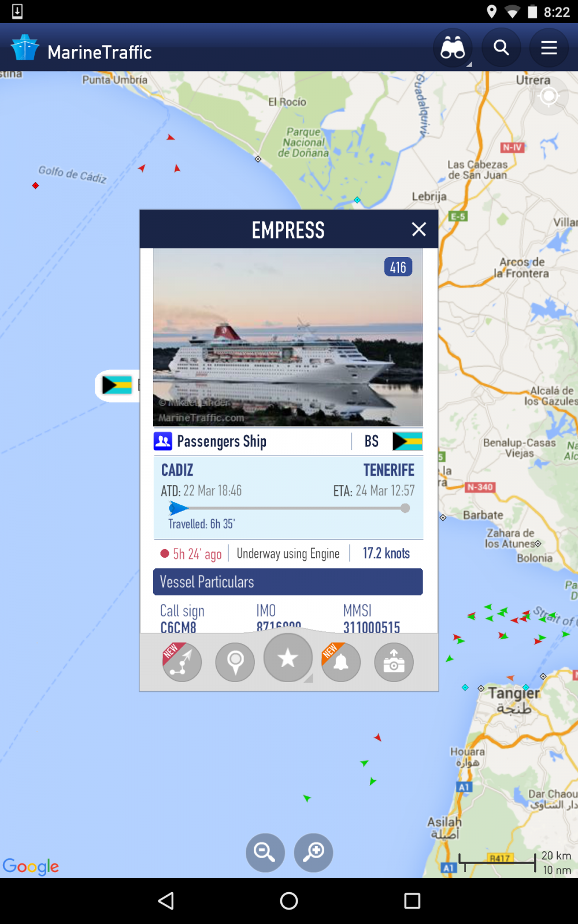This screenshot has width=578, height=924.
Task: Close the EMPRESS vessel popup
Action: (x=419, y=229)
